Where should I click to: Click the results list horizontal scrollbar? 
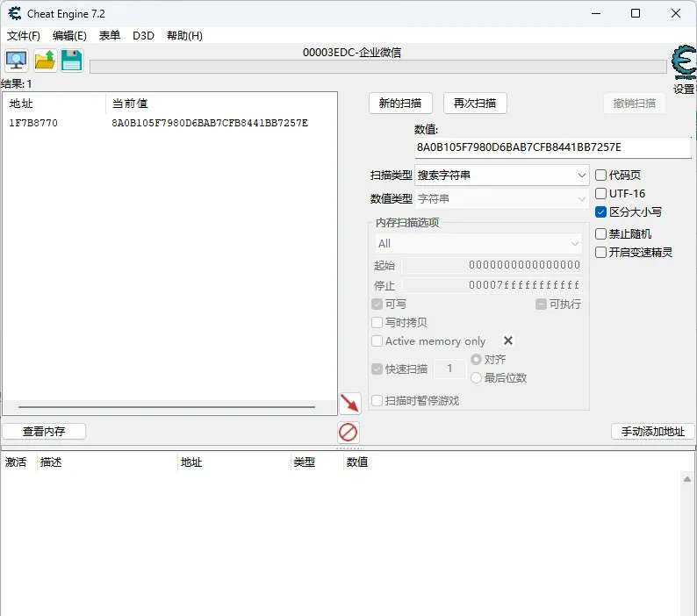[x=167, y=406]
